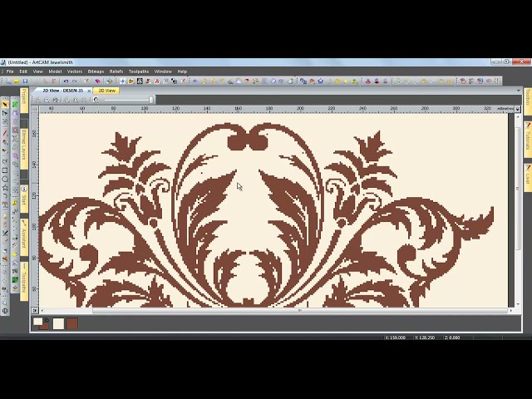Open the File menu
This screenshot has width=532, height=399.
[10, 71]
